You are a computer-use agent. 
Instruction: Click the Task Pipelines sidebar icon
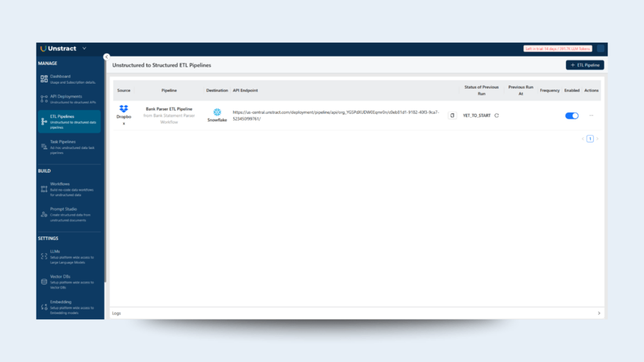[x=44, y=145]
